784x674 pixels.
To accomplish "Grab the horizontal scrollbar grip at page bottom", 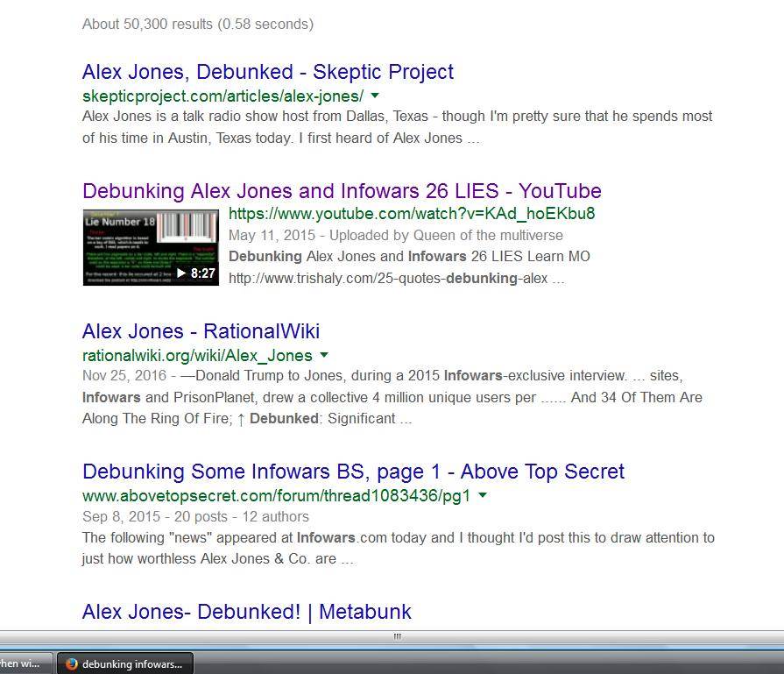I will [x=397, y=636].
